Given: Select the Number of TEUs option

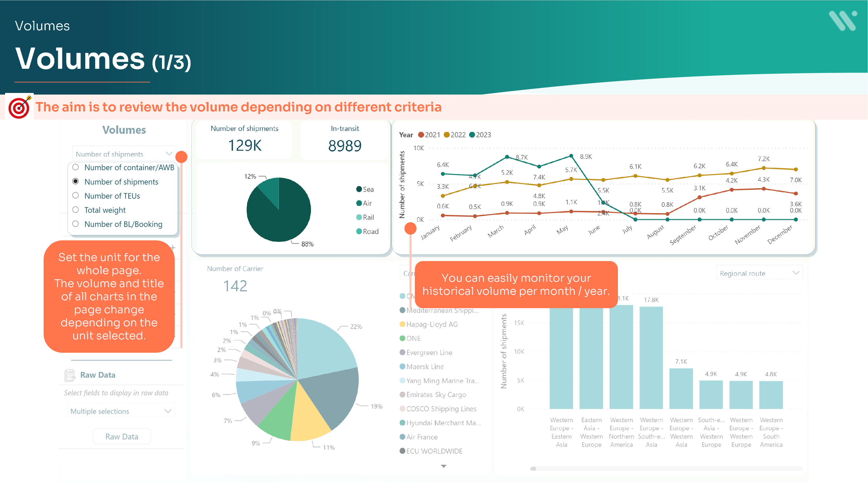Looking at the screenshot, I should 76,195.
